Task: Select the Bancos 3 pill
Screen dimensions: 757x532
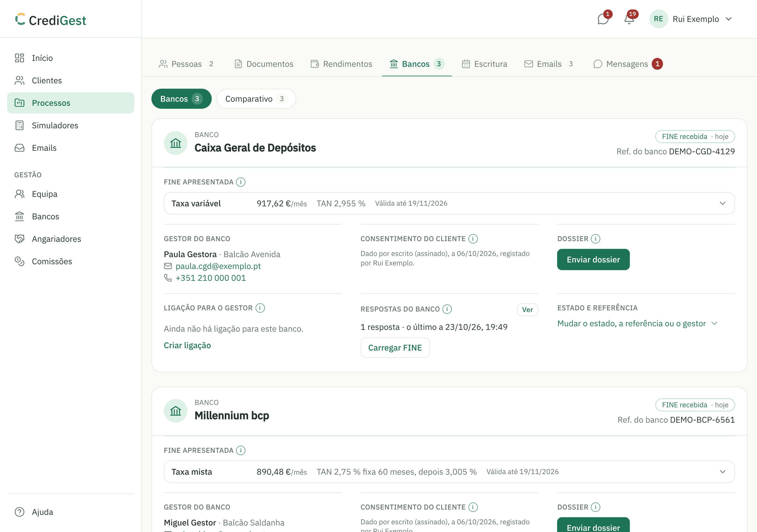Action: (x=181, y=99)
